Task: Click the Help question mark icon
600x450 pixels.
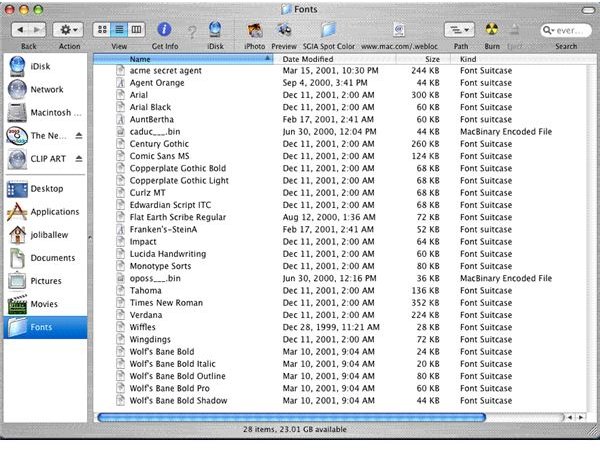Action: [192, 31]
